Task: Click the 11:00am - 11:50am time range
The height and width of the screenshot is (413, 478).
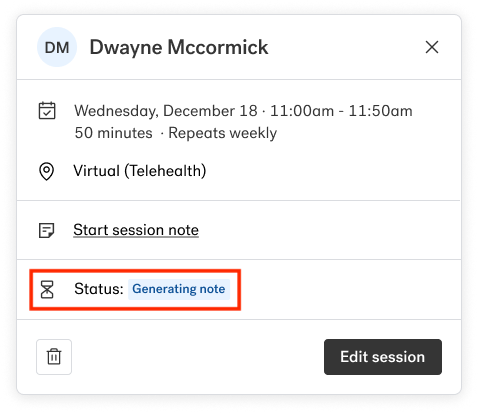Action: (341, 111)
